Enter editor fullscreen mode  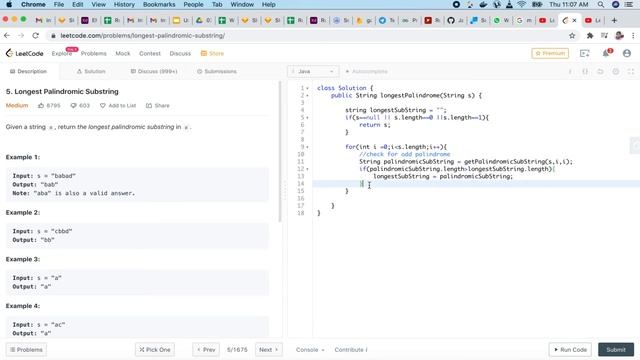click(631, 71)
